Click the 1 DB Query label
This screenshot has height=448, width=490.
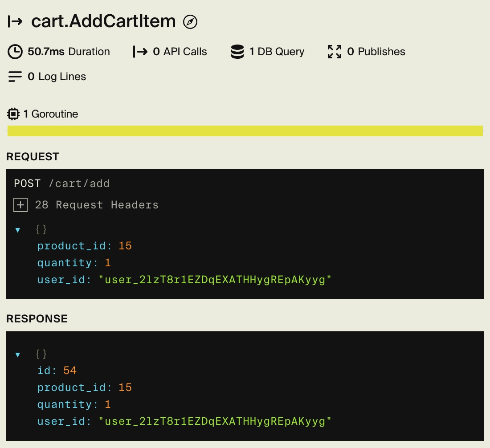pos(277,52)
